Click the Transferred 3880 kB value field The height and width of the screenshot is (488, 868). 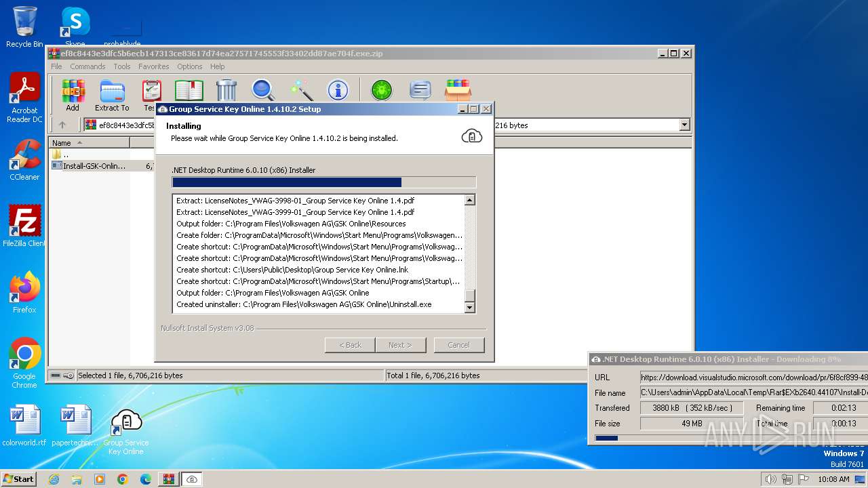(692, 408)
